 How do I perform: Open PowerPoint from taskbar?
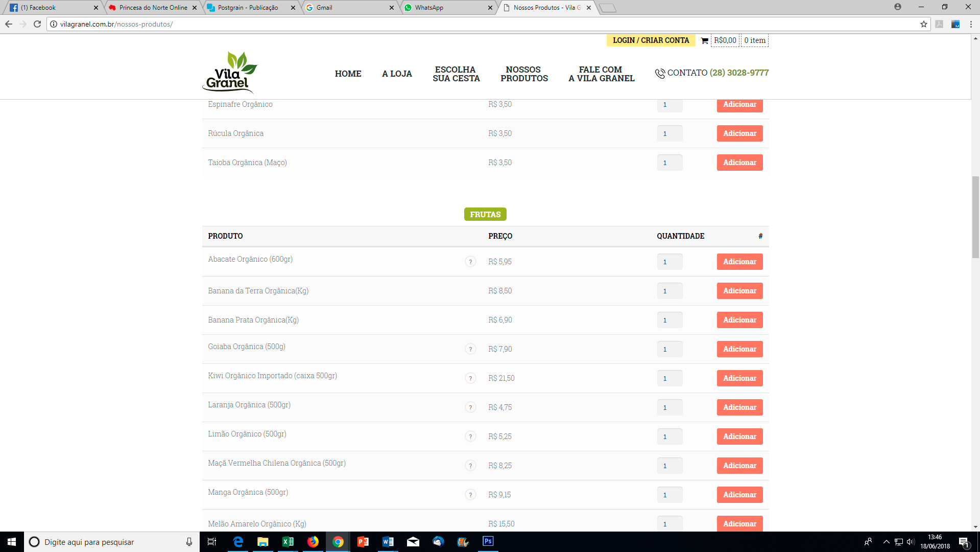coord(363,542)
